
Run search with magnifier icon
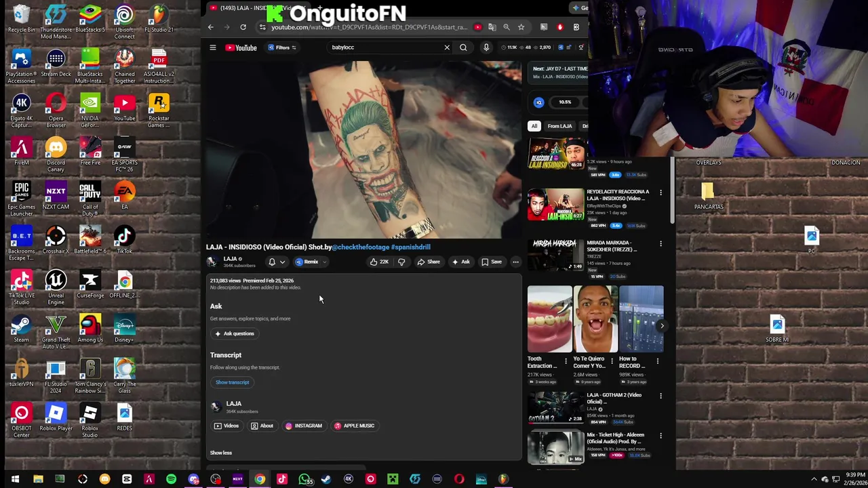tap(463, 47)
